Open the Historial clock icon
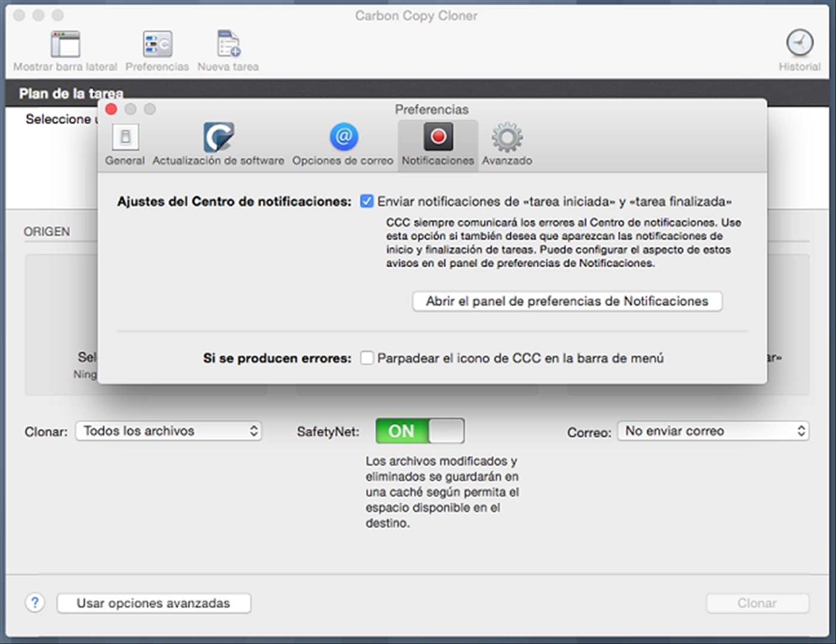This screenshot has height=644, width=836. coord(799,44)
